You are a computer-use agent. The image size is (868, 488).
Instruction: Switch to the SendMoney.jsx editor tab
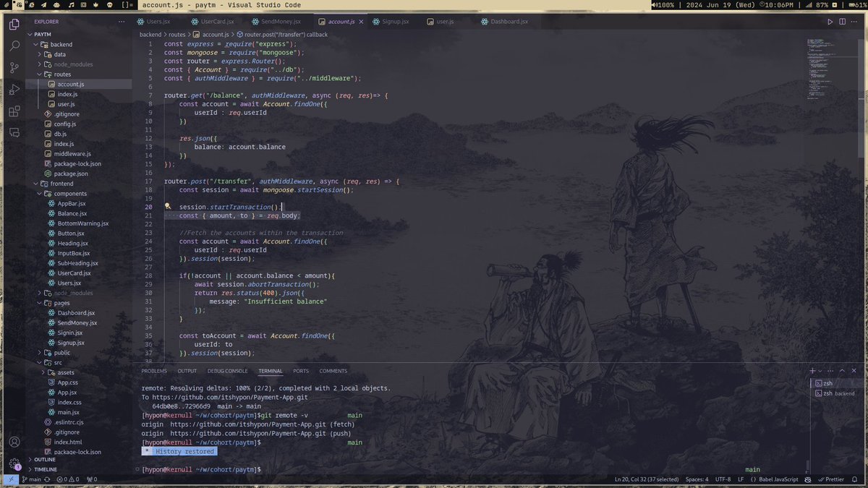tap(281, 22)
